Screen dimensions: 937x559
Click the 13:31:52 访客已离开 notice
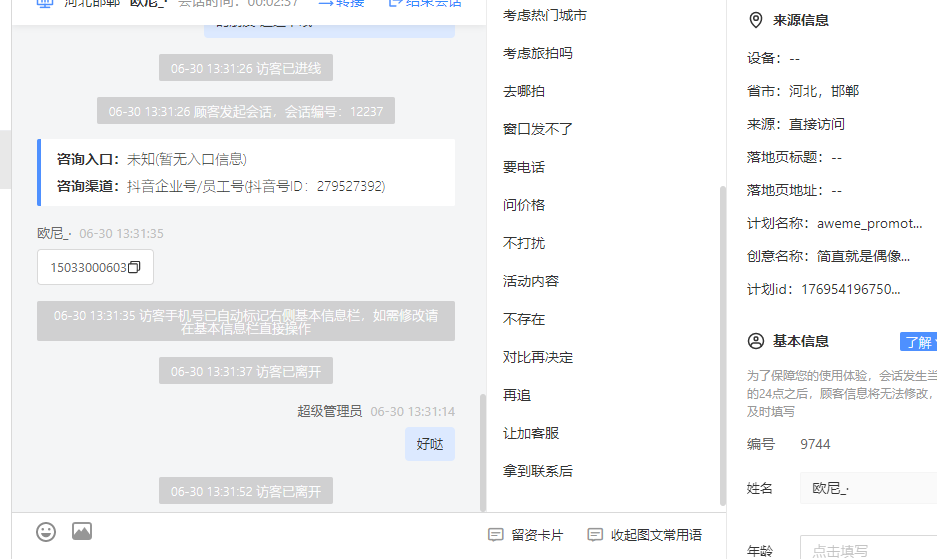coord(246,491)
